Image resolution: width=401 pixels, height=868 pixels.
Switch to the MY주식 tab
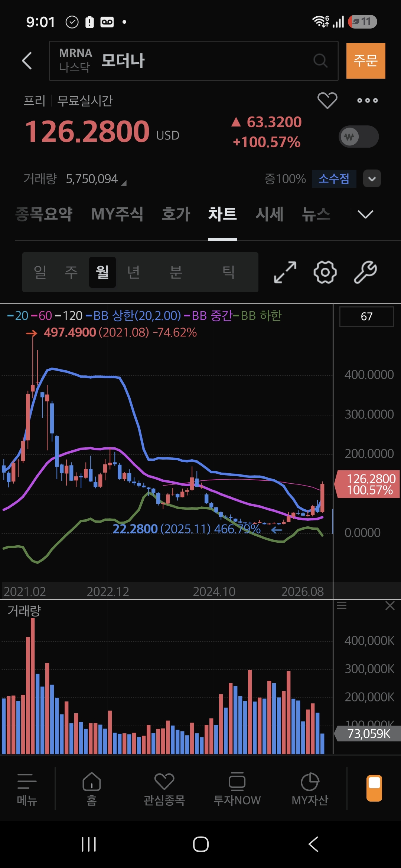[x=117, y=214]
